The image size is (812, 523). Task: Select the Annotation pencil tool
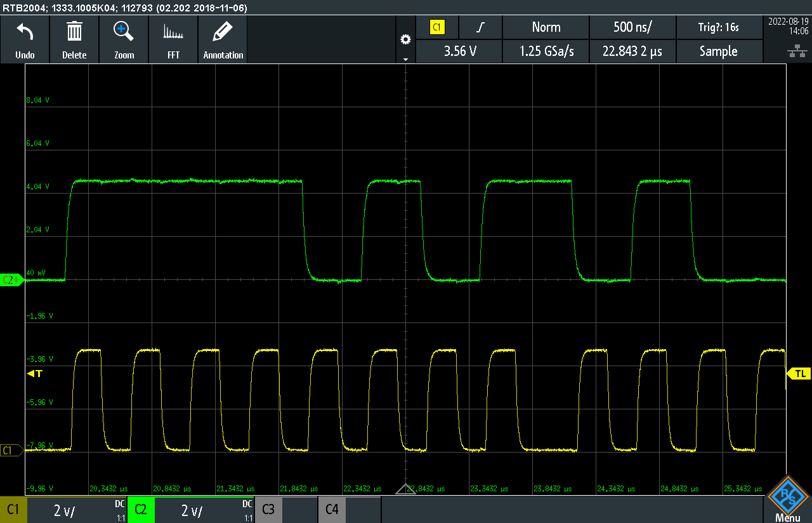point(223,32)
